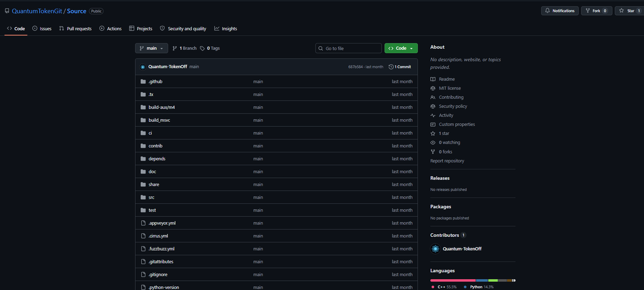The height and width of the screenshot is (290, 644).
Task: Click the Quantum-TokenOff avatar in Contributors
Action: [x=435, y=249]
